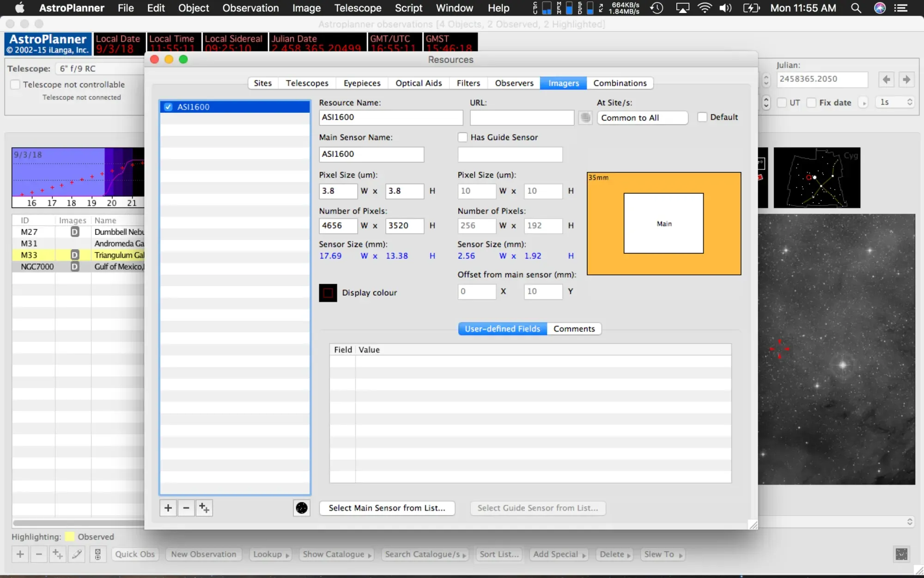Switch to the Eyepieces tab

click(362, 83)
